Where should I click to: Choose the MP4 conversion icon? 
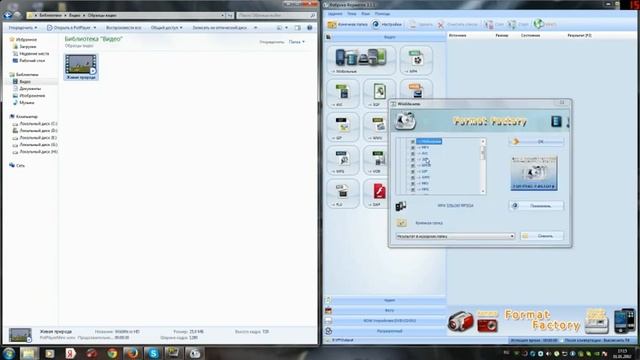pos(416,60)
